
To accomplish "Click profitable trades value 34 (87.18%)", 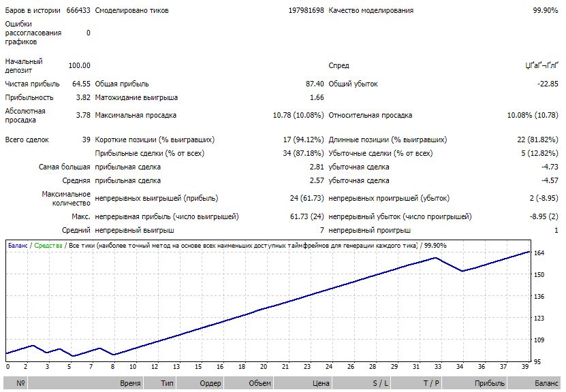I will 303,154.
